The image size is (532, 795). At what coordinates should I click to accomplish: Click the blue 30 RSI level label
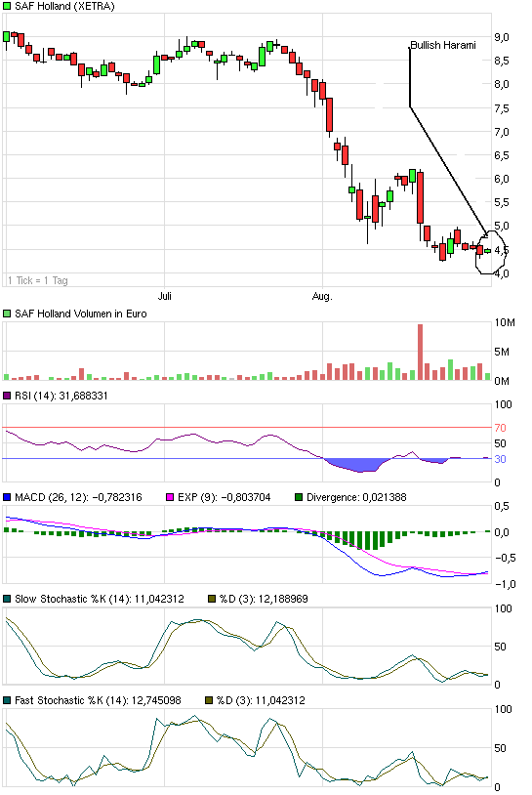[x=500, y=459]
